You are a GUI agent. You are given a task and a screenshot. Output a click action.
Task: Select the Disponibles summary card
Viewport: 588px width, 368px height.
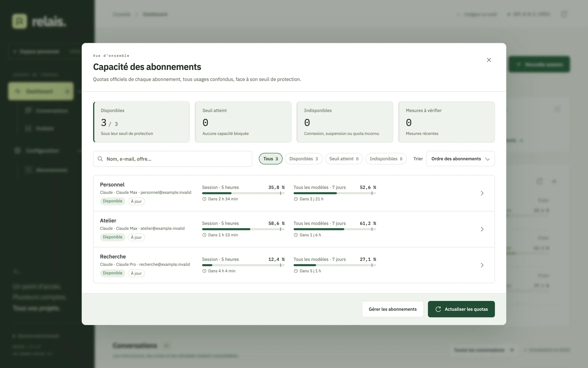tap(141, 122)
